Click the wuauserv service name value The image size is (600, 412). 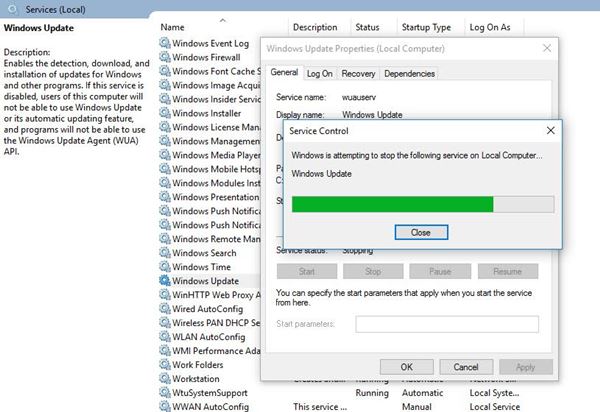(x=359, y=97)
